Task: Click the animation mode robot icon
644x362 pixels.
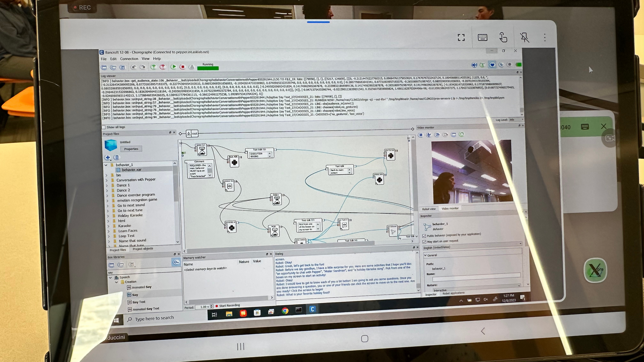Action: 483,65
